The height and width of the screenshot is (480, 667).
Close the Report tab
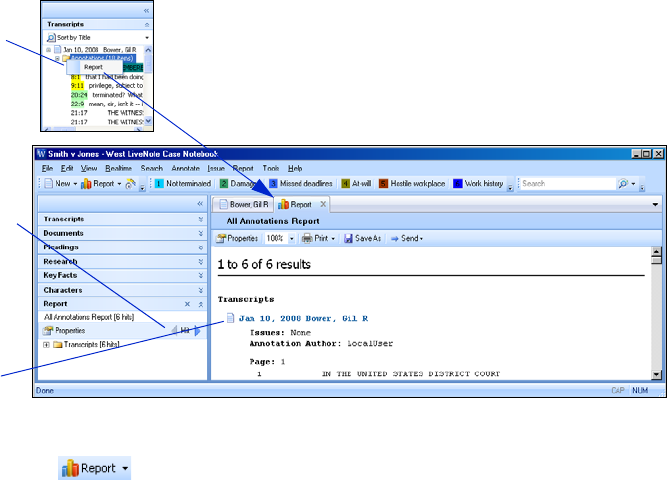(x=323, y=204)
